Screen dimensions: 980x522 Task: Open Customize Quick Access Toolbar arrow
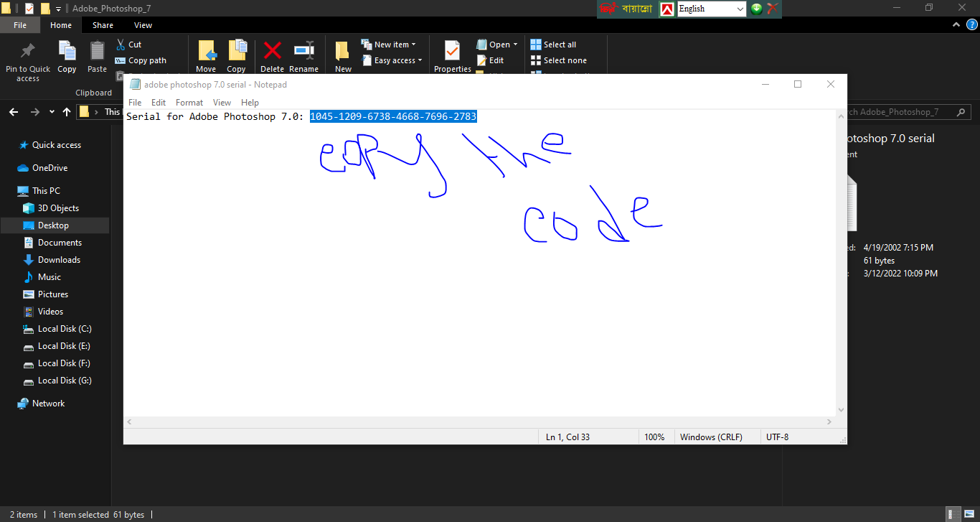(58, 9)
